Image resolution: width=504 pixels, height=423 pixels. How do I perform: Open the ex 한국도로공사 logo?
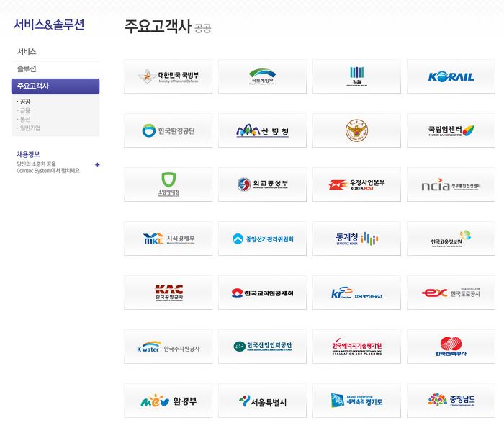(x=451, y=293)
